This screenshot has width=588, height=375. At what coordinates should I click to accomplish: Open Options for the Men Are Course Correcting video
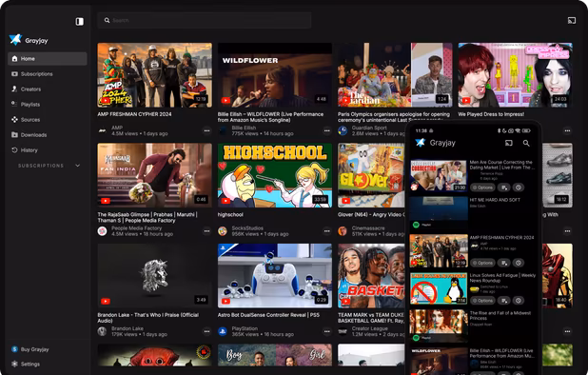pos(483,187)
